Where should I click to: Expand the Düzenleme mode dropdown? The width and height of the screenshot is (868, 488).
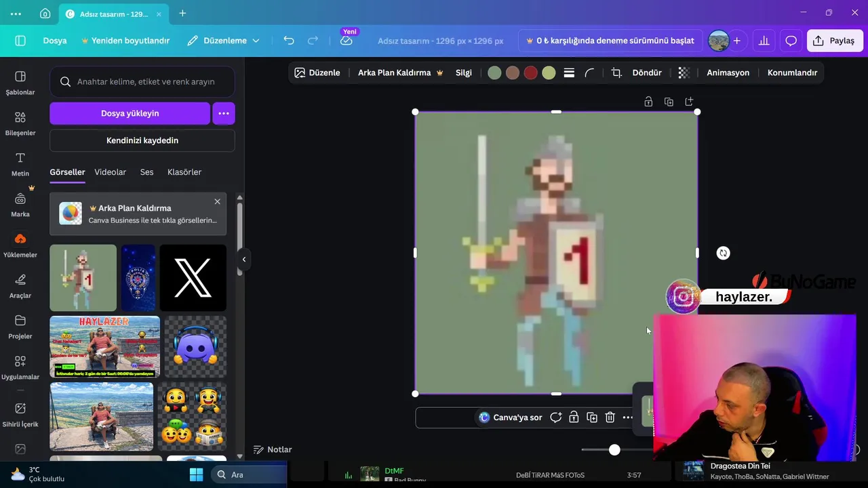tap(224, 41)
